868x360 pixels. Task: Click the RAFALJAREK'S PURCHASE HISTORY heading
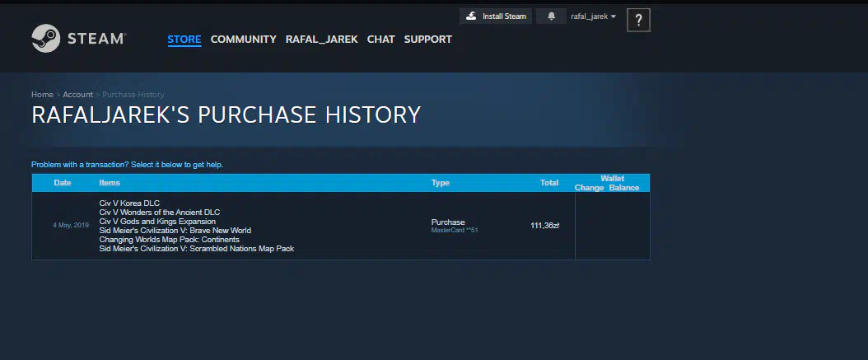(x=226, y=115)
